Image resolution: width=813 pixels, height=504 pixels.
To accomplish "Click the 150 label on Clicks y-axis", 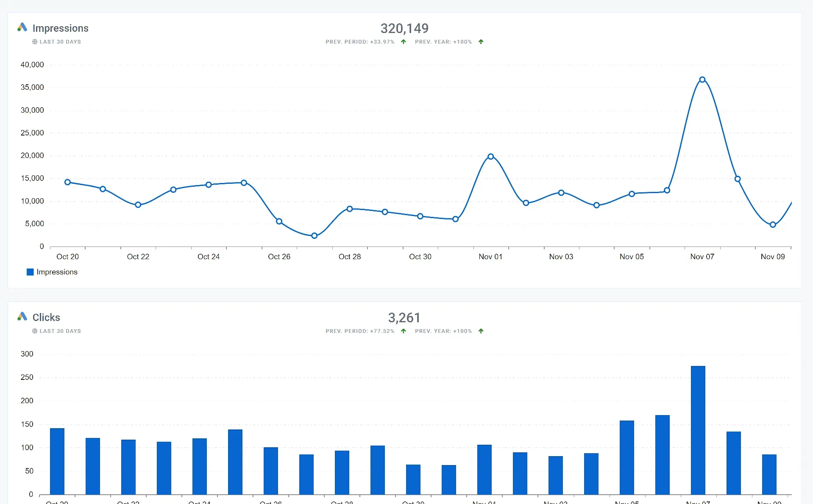I will tap(27, 424).
